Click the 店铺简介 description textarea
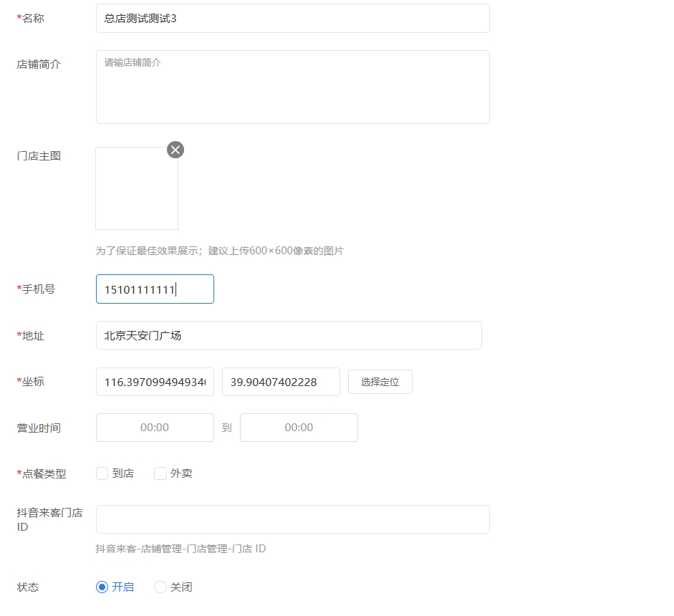 [x=292, y=86]
